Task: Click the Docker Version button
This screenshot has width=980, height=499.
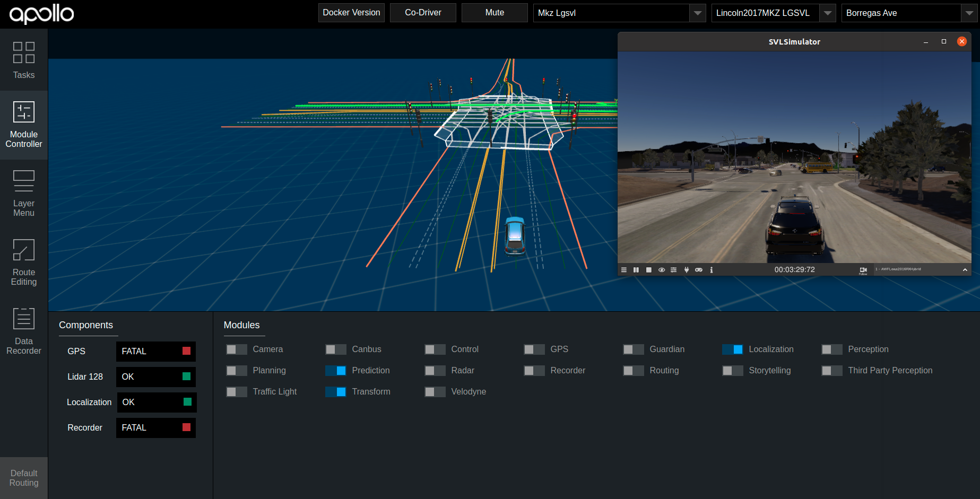Action: [351, 13]
